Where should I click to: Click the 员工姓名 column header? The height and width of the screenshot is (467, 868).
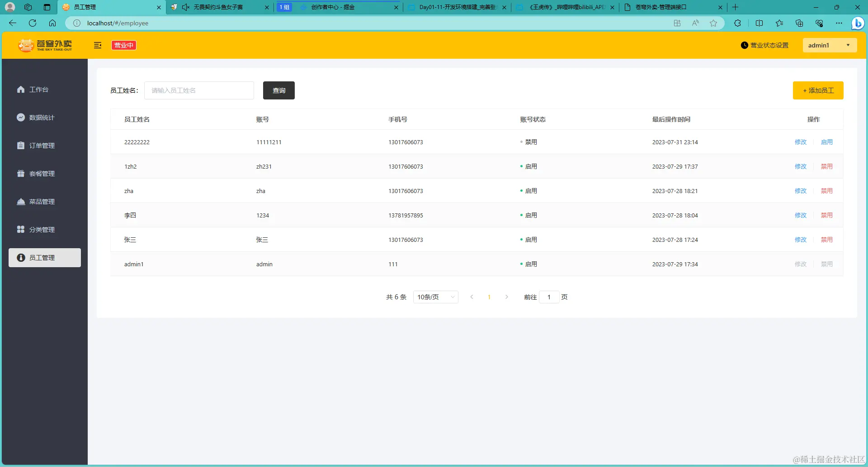(137, 119)
